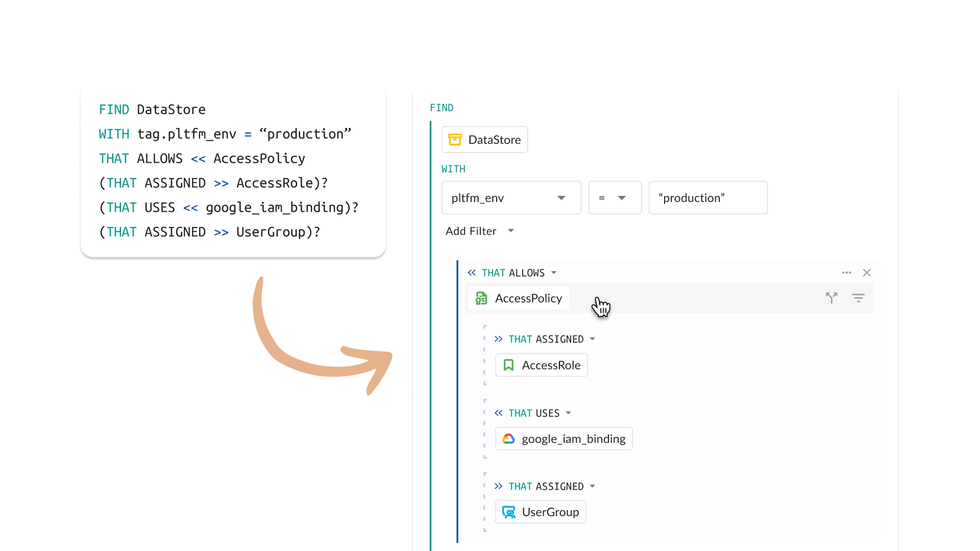Click the 'THAT ALLOWS << AccessPolicy' code line
Screen dimensions: 980x551
click(x=202, y=159)
